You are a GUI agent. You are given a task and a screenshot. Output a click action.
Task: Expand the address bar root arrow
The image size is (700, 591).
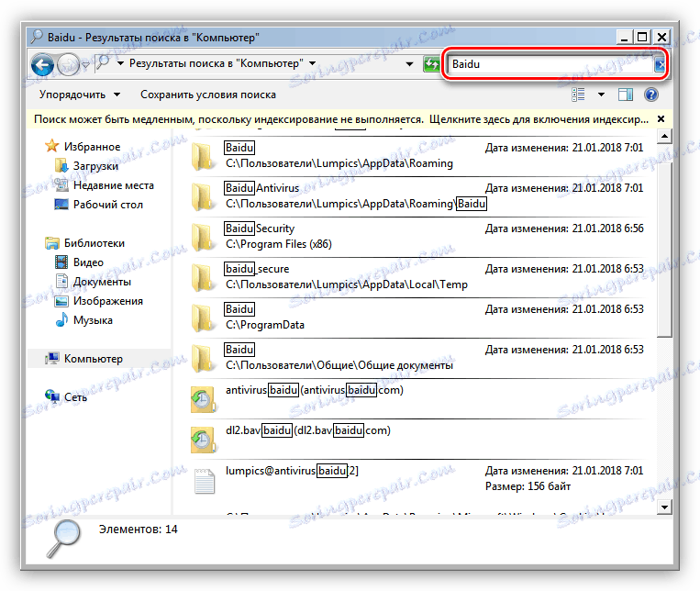(x=120, y=63)
